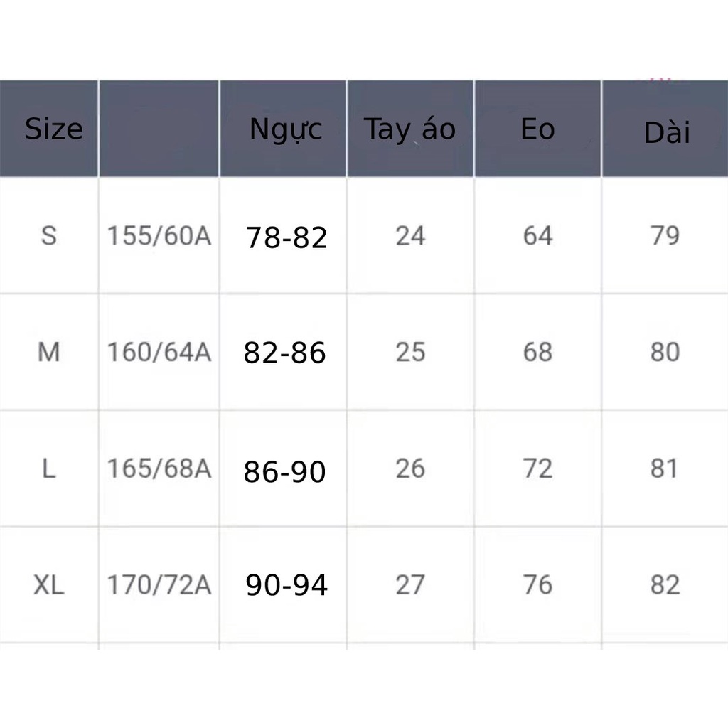728x728 pixels.
Task: Click the 165/68A cell
Action: 159,469
